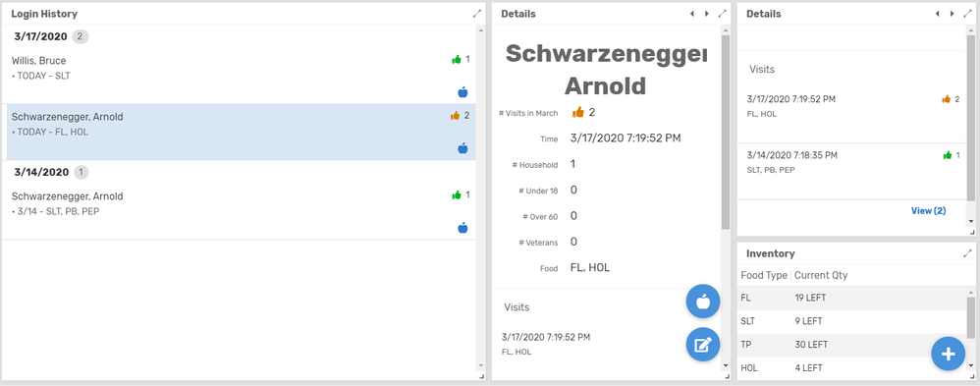
Task: Click orange thumbs-up beside Visits in March
Action: click(578, 112)
